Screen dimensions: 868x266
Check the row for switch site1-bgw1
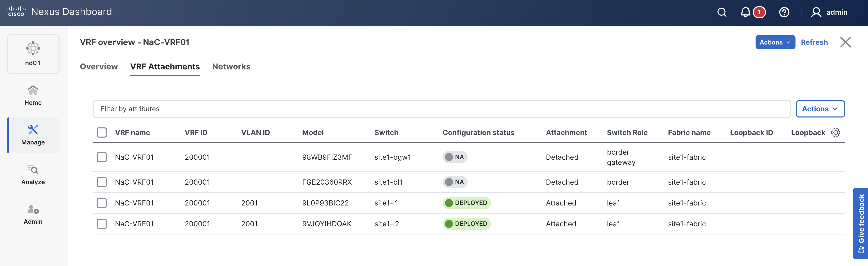point(102,157)
